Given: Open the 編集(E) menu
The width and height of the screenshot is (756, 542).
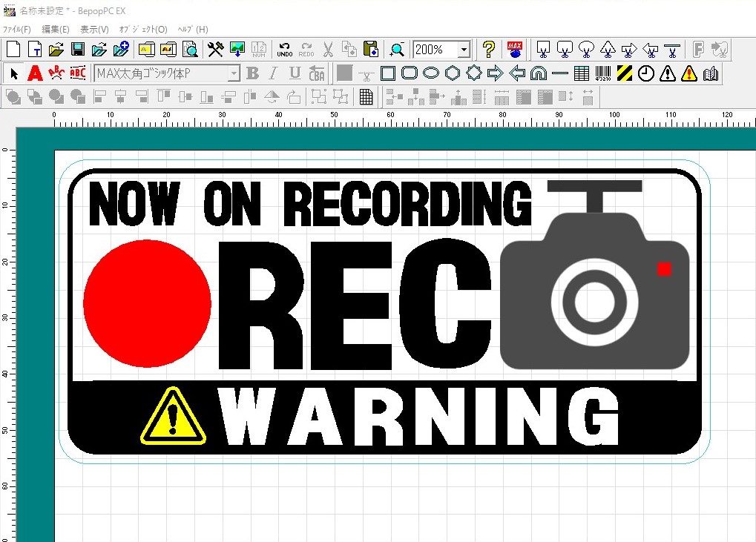Looking at the screenshot, I should (56, 30).
